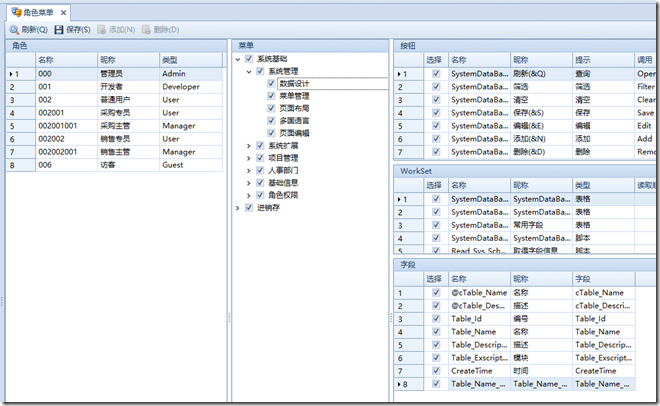This screenshot has width=660, height=406.
Task: Click the 删除(&D) button row cell
Action: coord(541,152)
